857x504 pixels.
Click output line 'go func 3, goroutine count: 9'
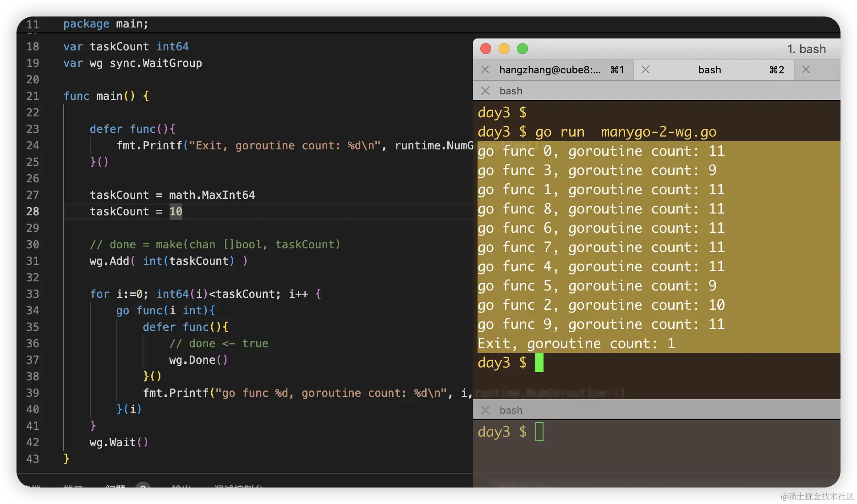click(x=597, y=170)
